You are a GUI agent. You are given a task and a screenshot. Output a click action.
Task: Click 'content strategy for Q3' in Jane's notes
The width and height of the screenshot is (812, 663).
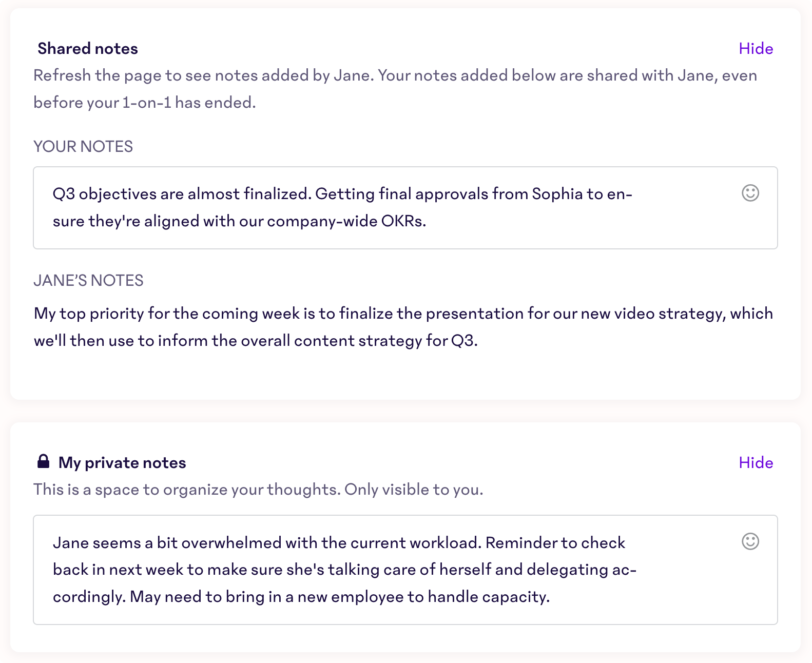click(x=386, y=341)
